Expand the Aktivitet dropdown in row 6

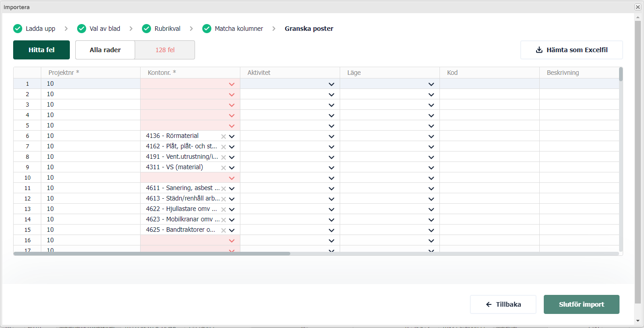[x=332, y=137]
